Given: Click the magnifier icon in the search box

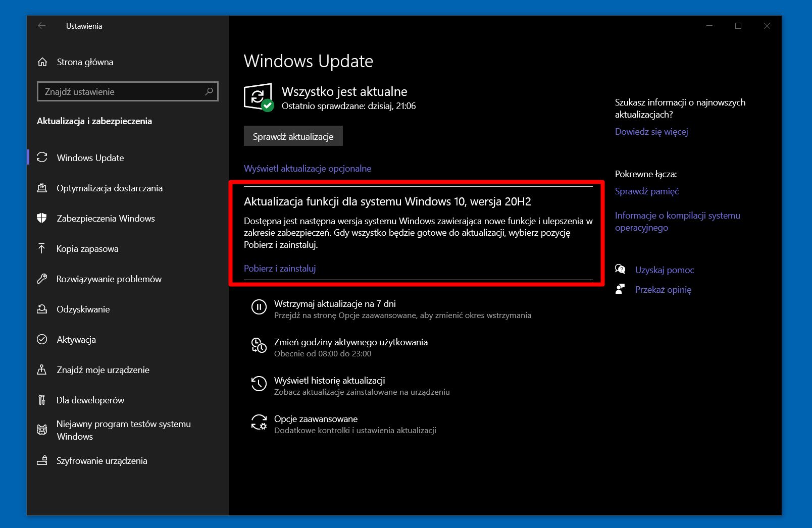Looking at the screenshot, I should click(209, 91).
